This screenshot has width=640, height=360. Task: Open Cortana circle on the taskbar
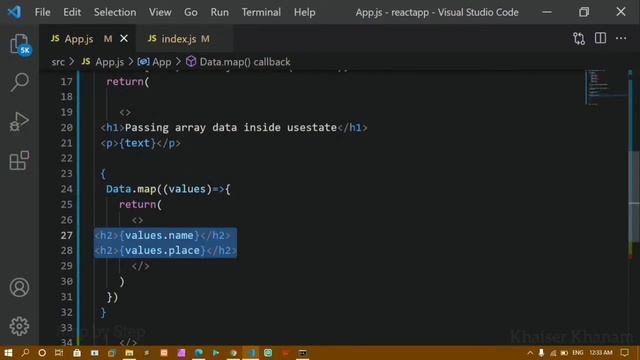(42, 353)
